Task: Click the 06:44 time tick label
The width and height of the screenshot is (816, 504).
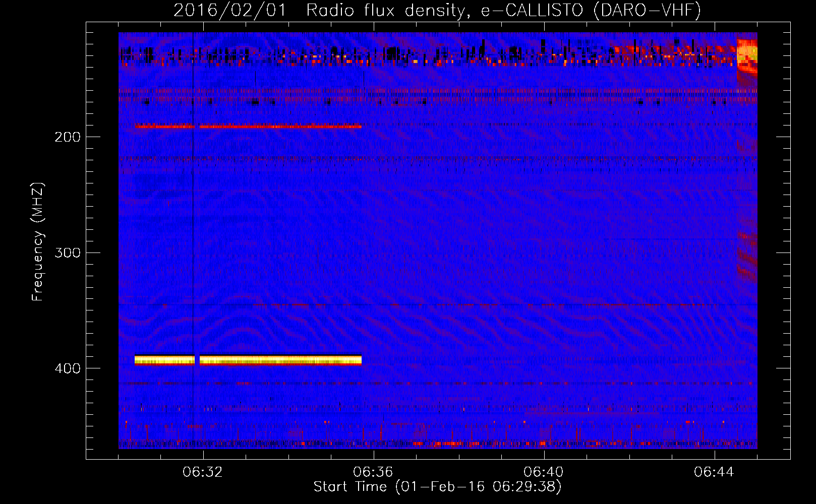Action: [714, 472]
